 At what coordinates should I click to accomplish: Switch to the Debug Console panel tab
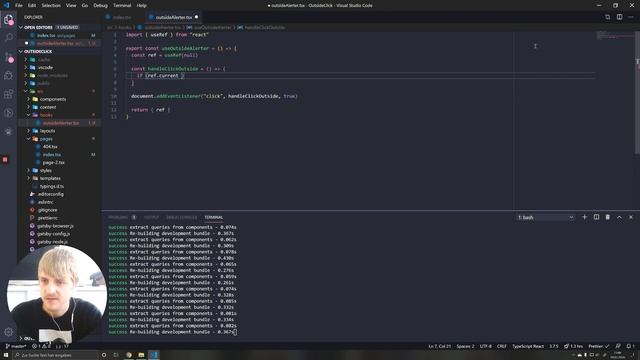coord(181,217)
